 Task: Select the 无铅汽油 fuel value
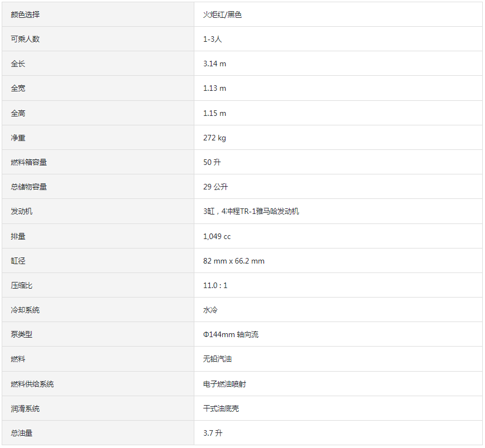(217, 359)
